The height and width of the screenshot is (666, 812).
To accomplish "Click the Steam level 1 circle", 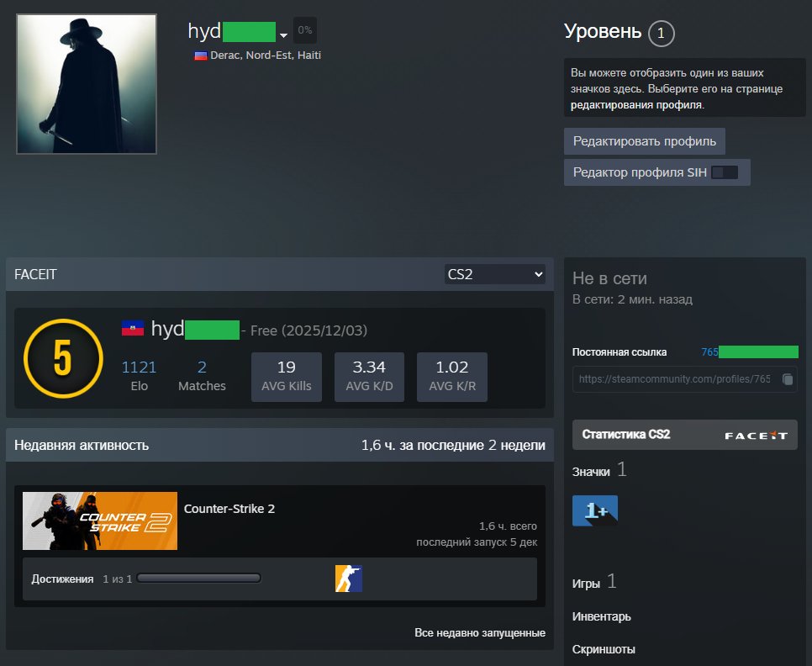I will [x=662, y=34].
